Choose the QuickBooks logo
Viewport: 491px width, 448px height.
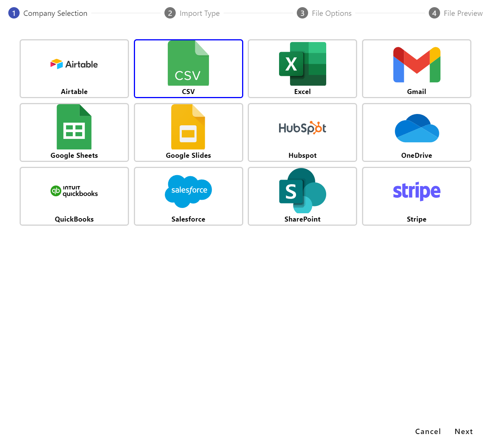[x=74, y=191]
